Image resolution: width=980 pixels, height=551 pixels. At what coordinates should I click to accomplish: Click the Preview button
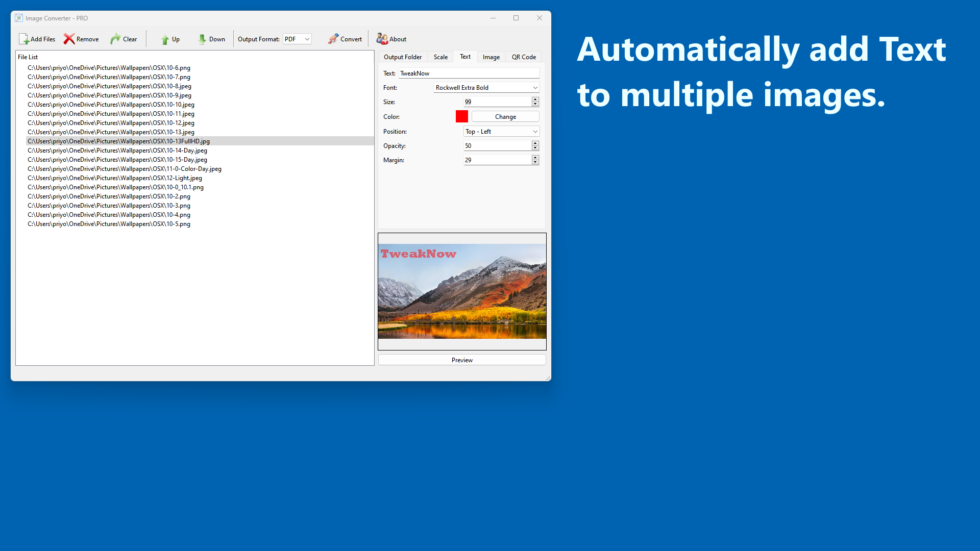click(x=462, y=360)
